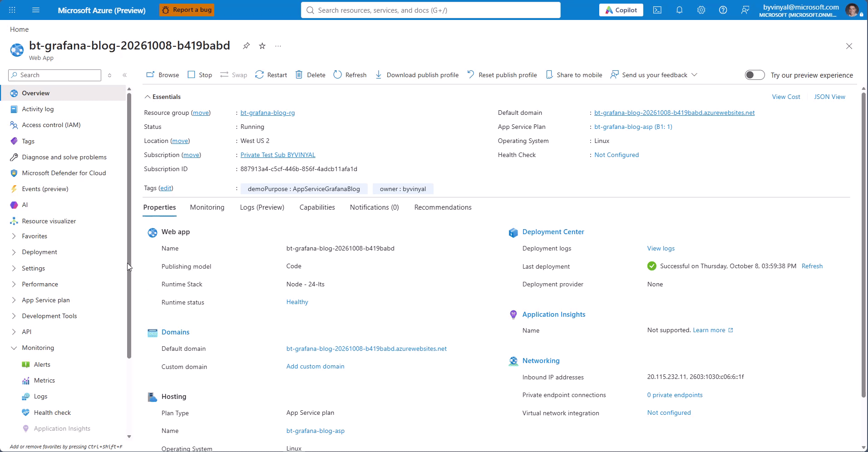Switch to the Capabilities tab

(x=317, y=207)
